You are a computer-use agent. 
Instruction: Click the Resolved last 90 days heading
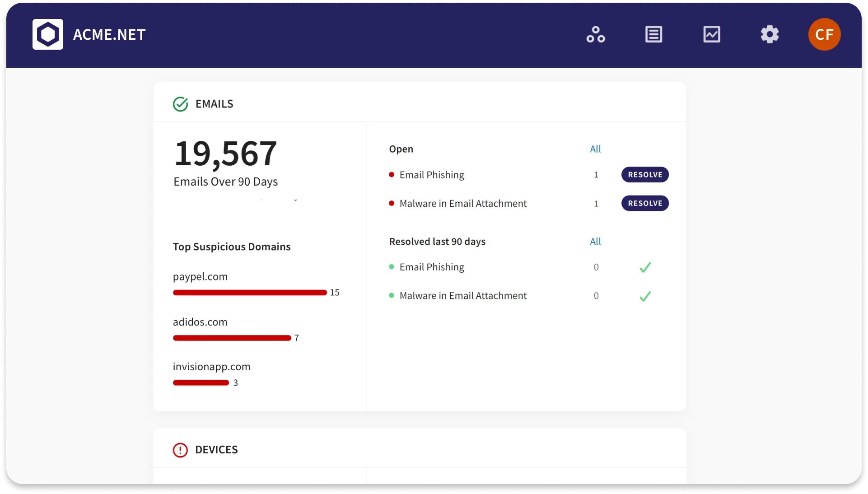click(437, 242)
